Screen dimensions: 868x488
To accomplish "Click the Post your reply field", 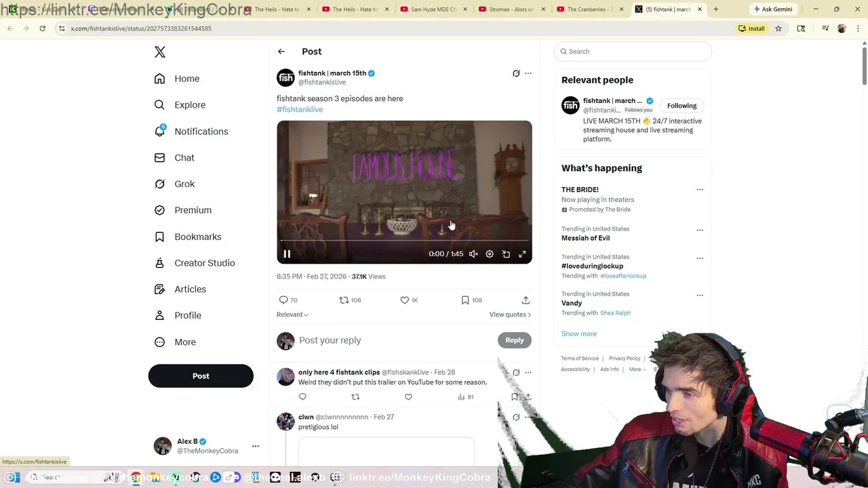I will pos(396,340).
